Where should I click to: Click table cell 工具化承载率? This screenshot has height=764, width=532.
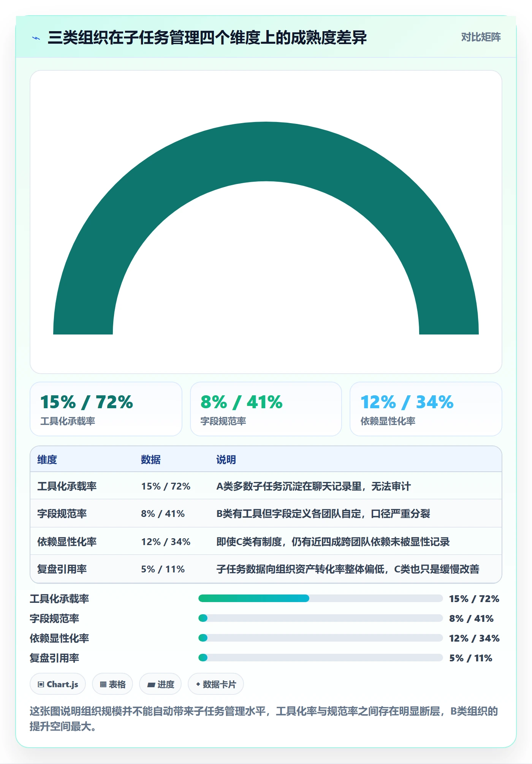(67, 486)
